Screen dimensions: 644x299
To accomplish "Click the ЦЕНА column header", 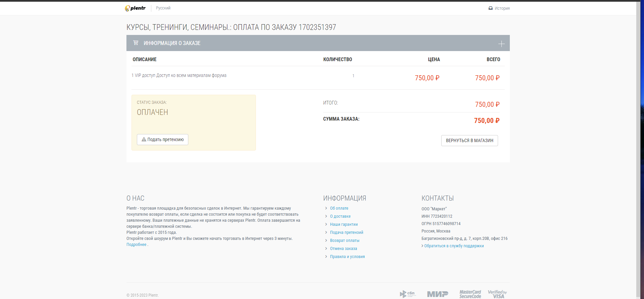I will tap(434, 59).
